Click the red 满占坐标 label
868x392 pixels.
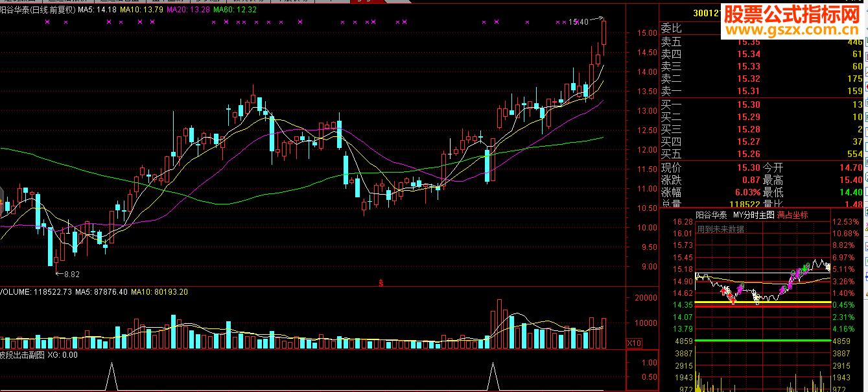coord(793,215)
